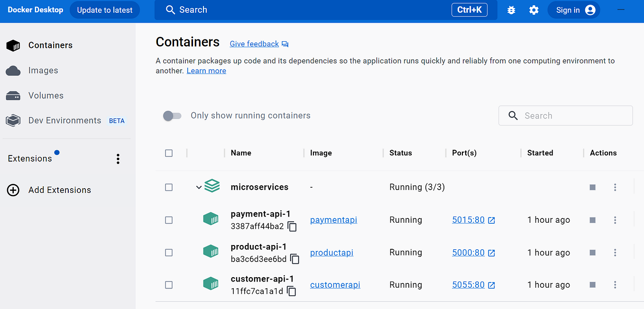This screenshot has width=644, height=309.
Task: Open Docker Desktop settings gear
Action: [534, 9]
